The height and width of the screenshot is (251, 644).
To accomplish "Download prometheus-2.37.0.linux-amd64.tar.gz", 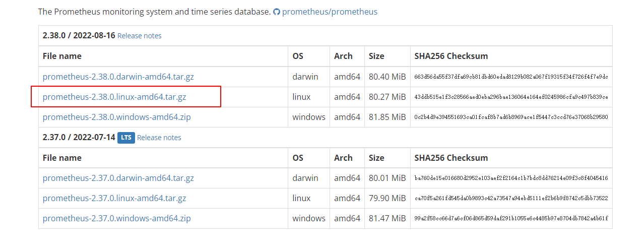I will (x=114, y=198).
